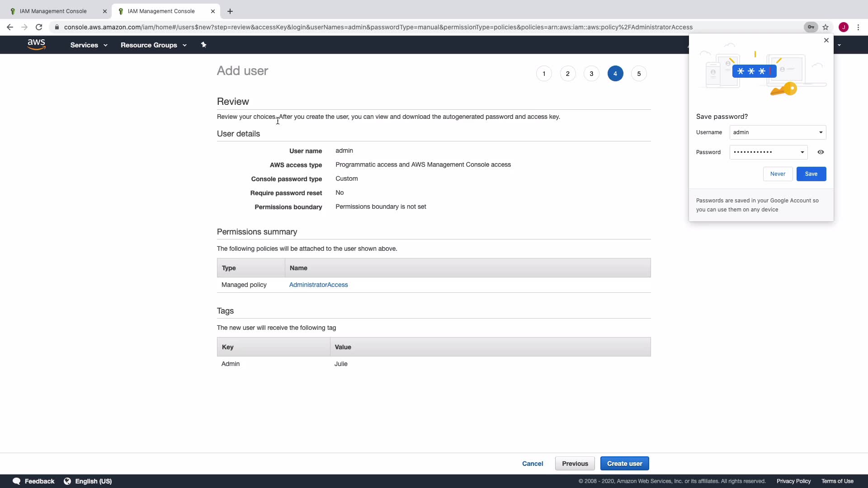This screenshot has height=488, width=868.
Task: Open the Chrome profile avatar
Action: pyautogui.click(x=844, y=27)
